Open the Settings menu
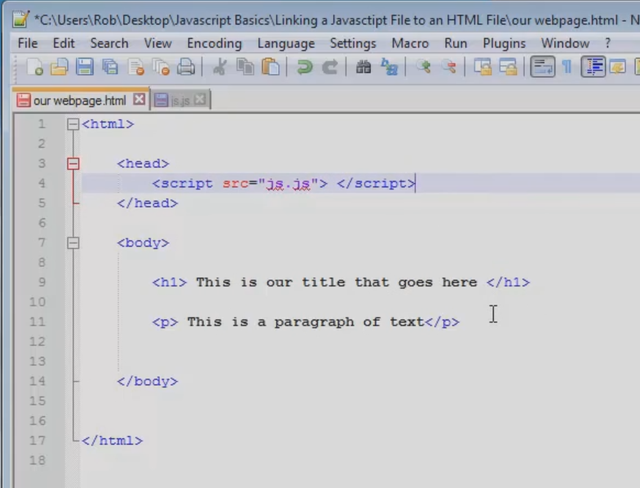The image size is (640, 488). pyautogui.click(x=353, y=43)
